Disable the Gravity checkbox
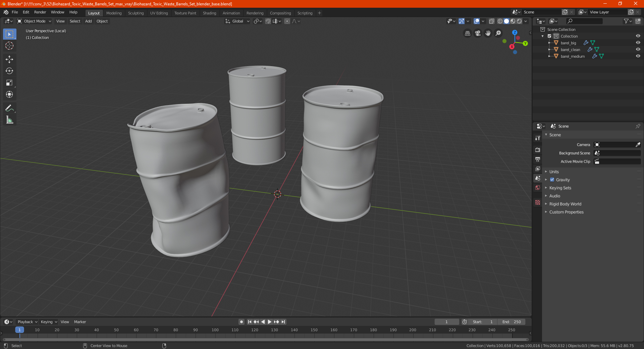 click(x=552, y=180)
